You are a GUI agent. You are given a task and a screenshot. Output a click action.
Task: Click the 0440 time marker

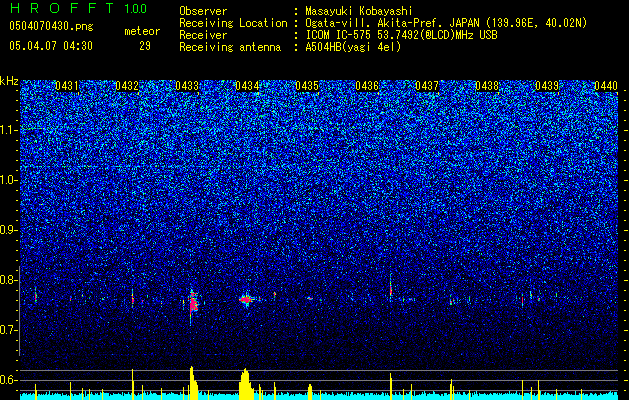[606, 86]
